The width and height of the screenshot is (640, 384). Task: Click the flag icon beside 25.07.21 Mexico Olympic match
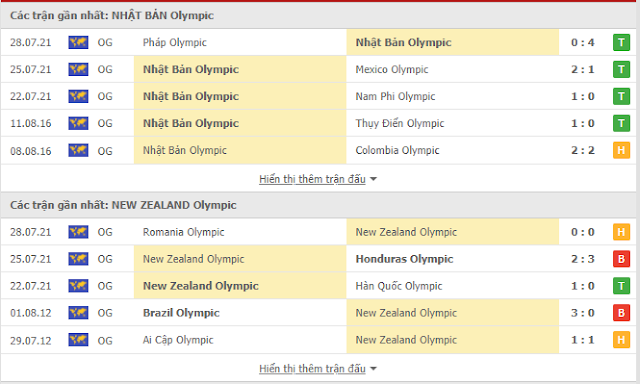point(78,69)
